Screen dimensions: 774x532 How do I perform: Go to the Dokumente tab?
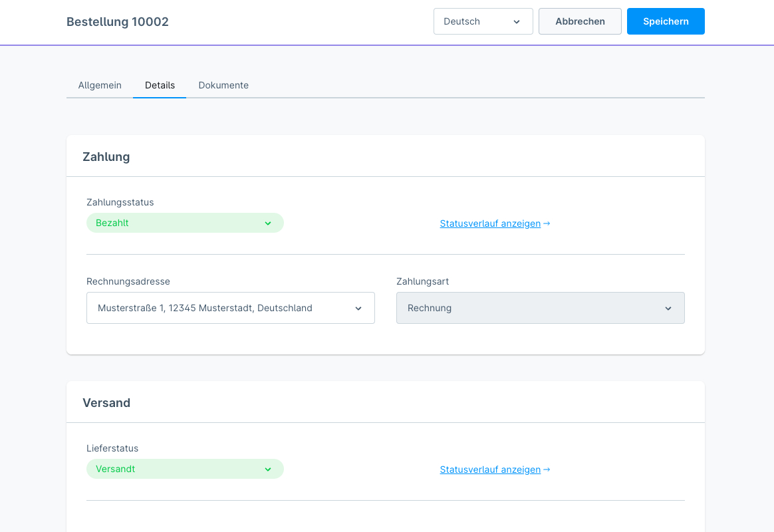pyautogui.click(x=223, y=85)
